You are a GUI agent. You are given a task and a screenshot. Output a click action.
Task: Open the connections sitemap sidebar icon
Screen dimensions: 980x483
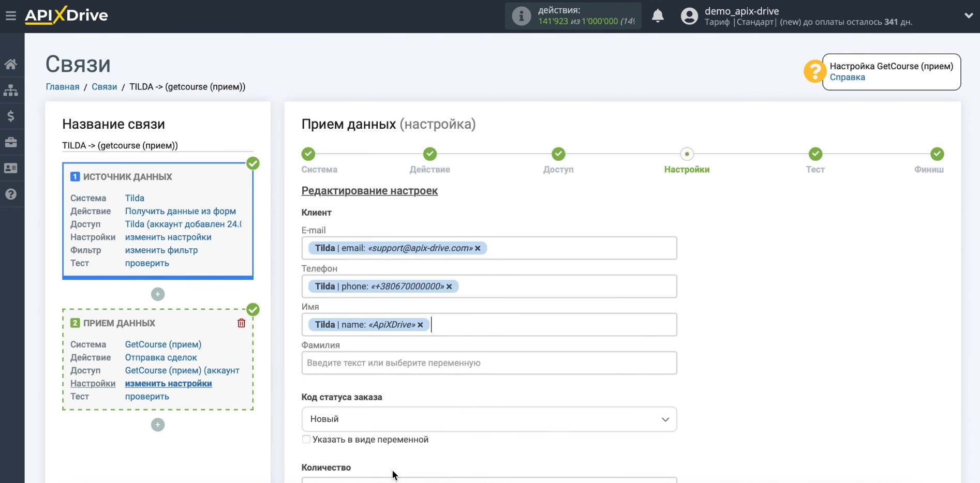[x=11, y=90]
